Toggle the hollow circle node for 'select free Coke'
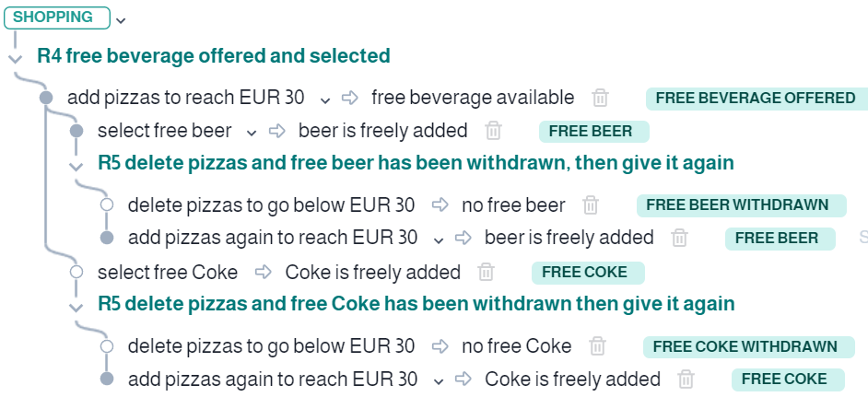 click(76, 272)
